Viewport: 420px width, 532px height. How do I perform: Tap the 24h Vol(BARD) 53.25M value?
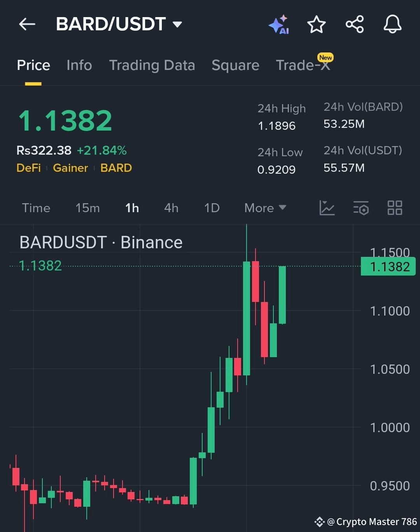[x=344, y=124]
